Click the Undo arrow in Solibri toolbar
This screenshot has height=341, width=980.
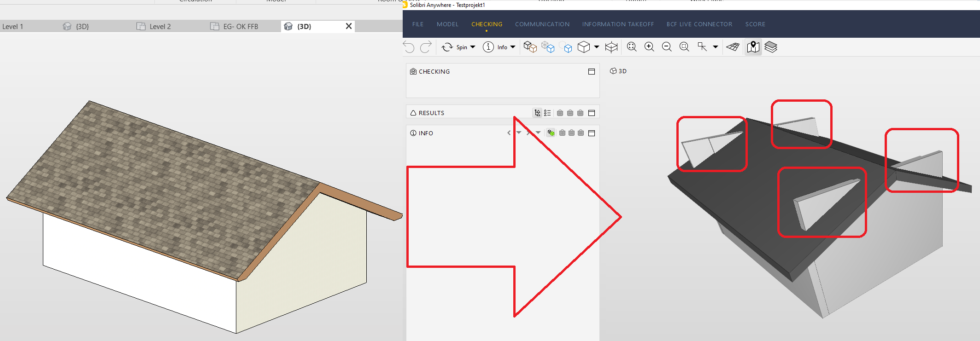[409, 47]
